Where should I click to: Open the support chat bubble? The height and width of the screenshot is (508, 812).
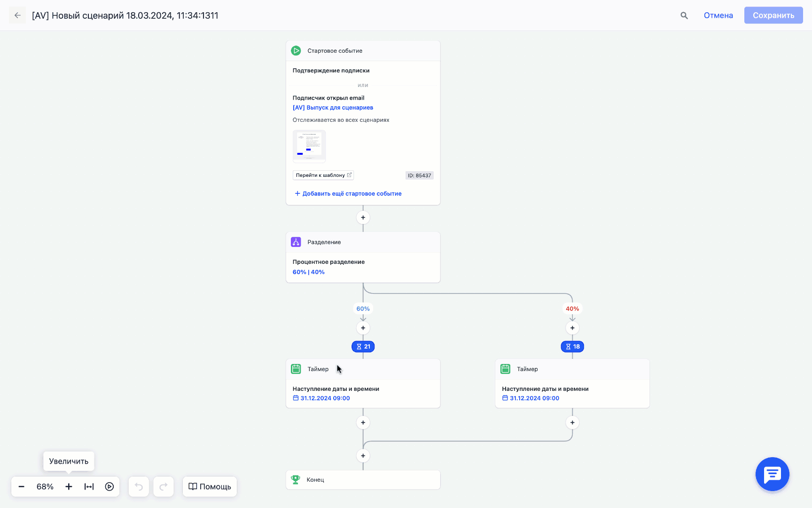click(772, 474)
